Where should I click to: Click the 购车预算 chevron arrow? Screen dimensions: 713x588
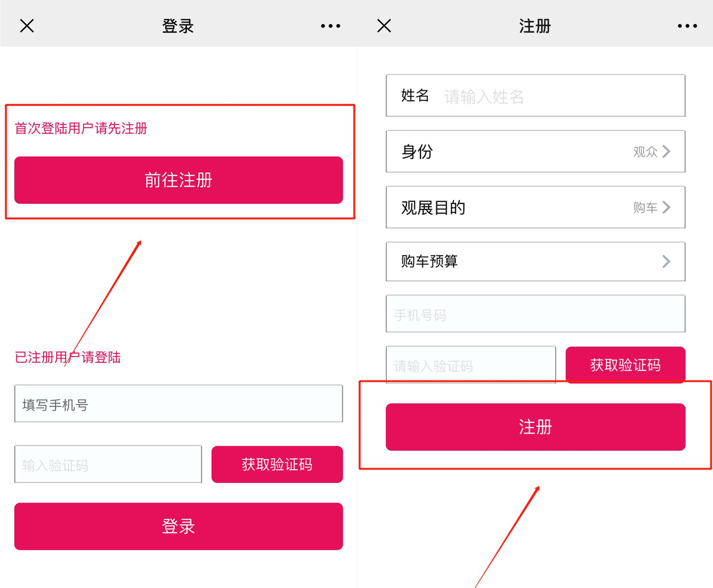tap(666, 262)
